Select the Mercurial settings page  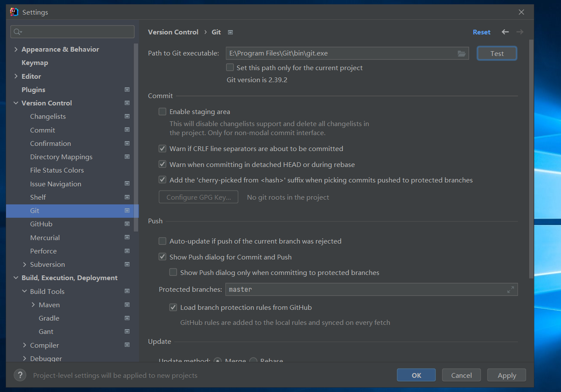[45, 238]
